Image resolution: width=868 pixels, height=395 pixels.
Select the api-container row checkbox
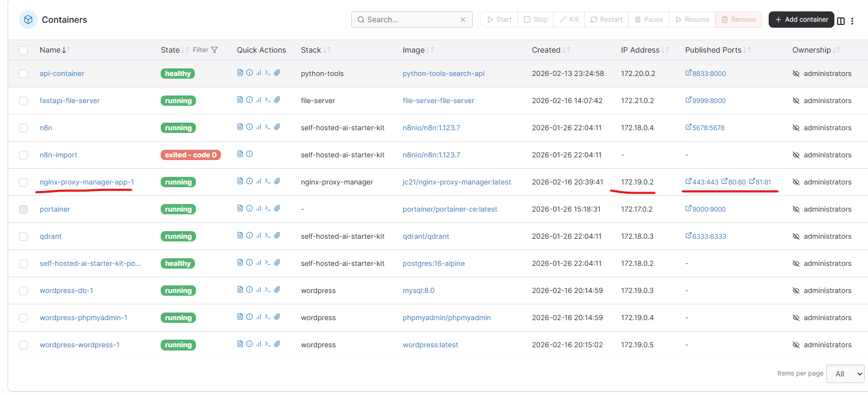coord(23,74)
